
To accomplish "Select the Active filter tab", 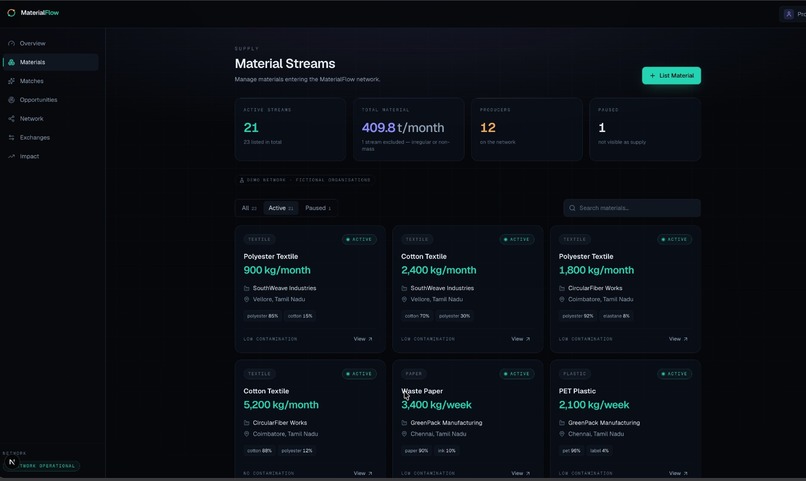I will click(281, 208).
